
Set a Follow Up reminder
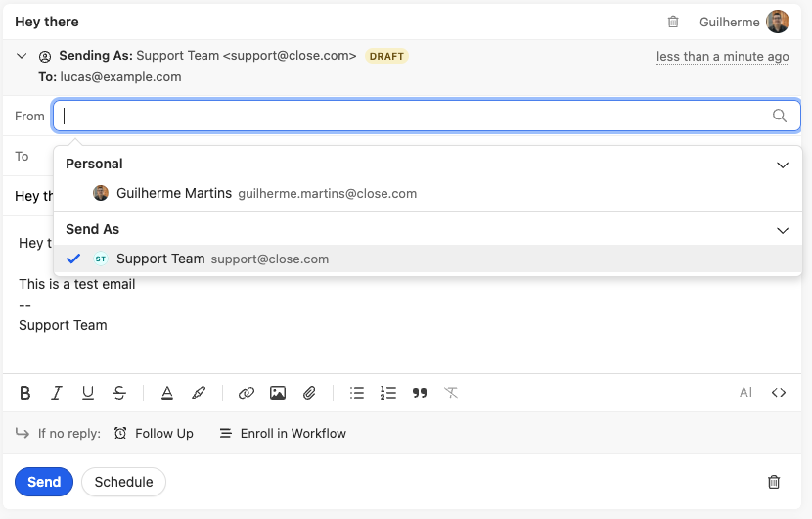coord(154,433)
